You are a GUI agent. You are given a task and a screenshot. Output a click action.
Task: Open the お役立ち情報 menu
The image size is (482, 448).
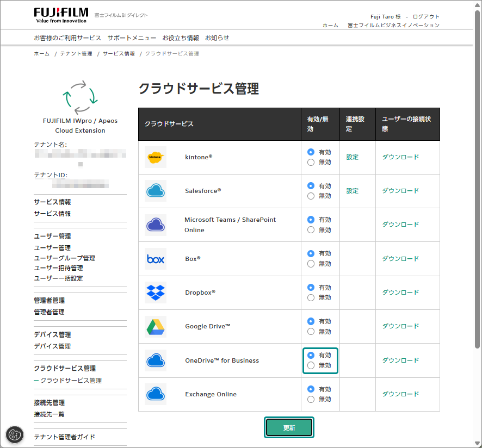[x=181, y=38]
